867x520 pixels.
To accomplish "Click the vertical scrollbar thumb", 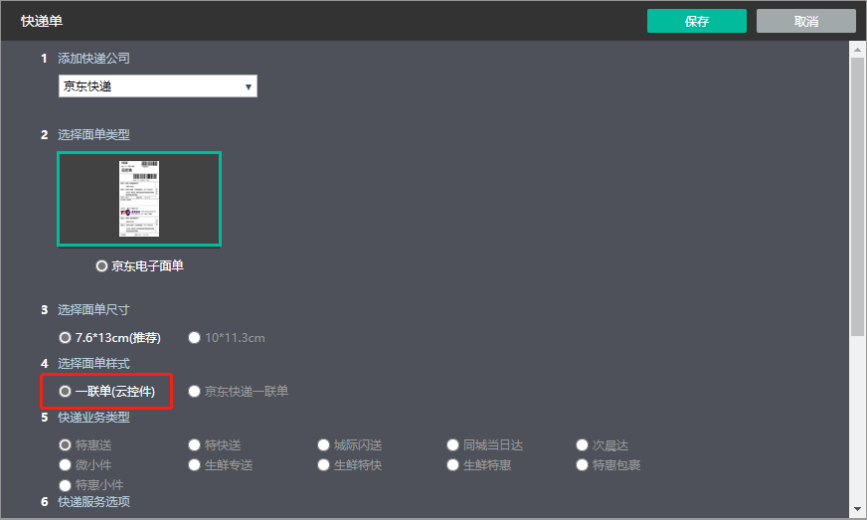I will pyautogui.click(x=857, y=196).
